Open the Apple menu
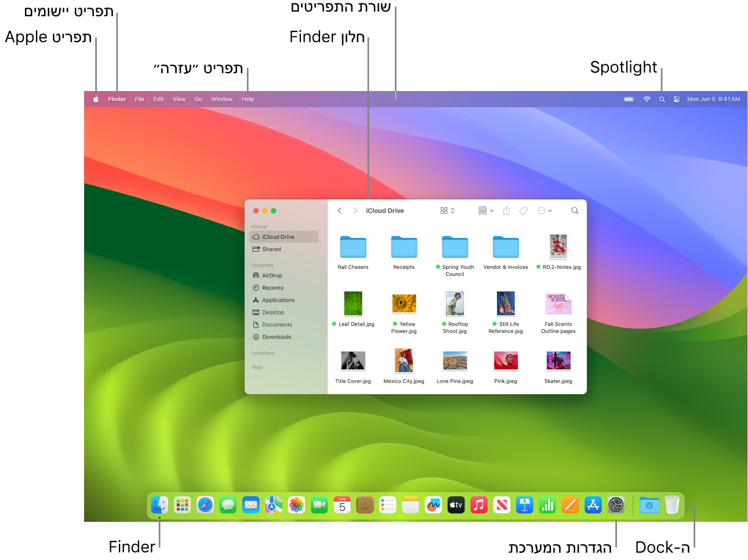This screenshot has width=748, height=560. [96, 99]
